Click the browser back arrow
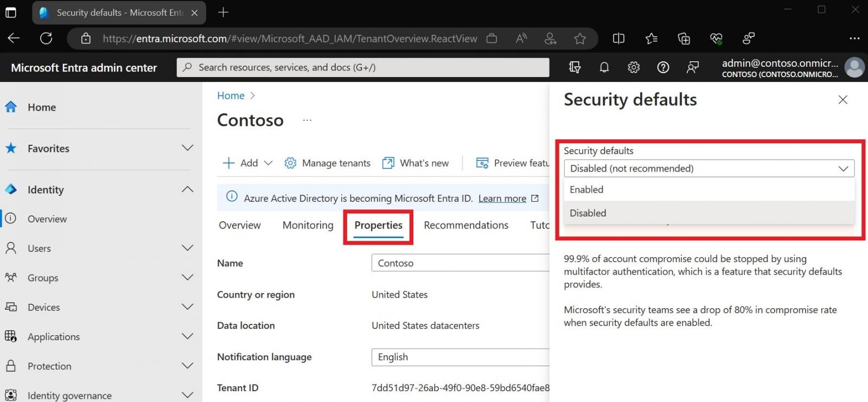The height and width of the screenshot is (402, 868). 14,39
